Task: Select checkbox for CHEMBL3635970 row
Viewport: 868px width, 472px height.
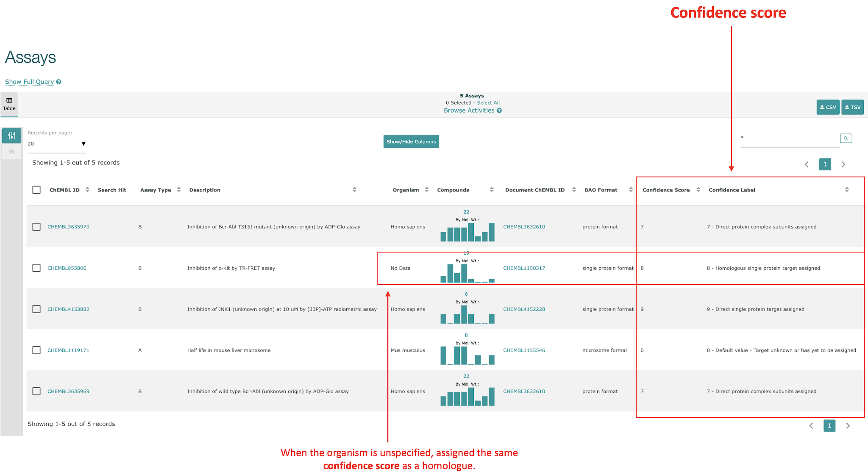Action: [36, 227]
